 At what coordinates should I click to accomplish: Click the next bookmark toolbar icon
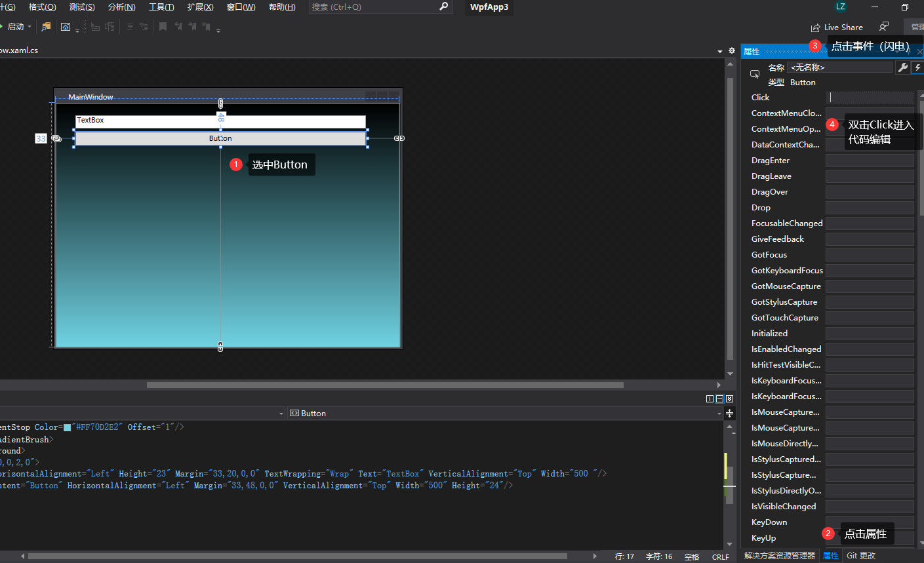pos(192,27)
